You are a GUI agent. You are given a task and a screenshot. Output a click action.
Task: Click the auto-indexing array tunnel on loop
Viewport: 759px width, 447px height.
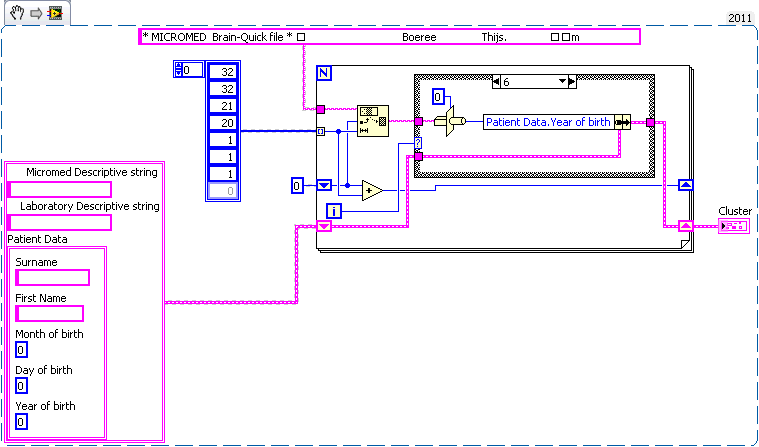tap(320, 131)
